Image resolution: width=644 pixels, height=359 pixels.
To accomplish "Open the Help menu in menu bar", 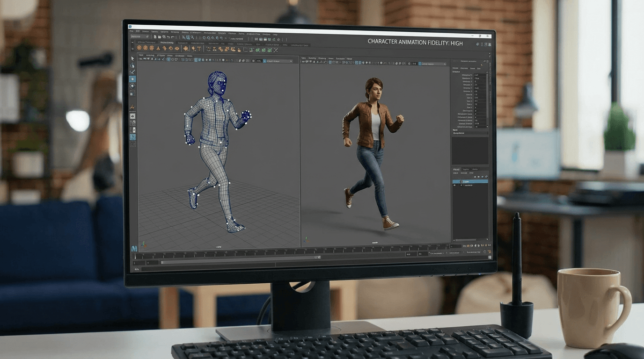I will 275,34.
